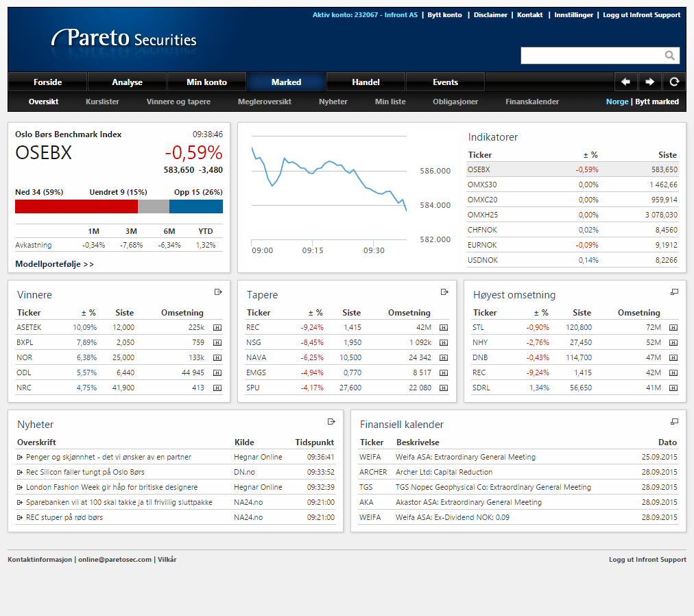694x616 pixels.
Task: Open the Forside tab
Action: click(47, 82)
